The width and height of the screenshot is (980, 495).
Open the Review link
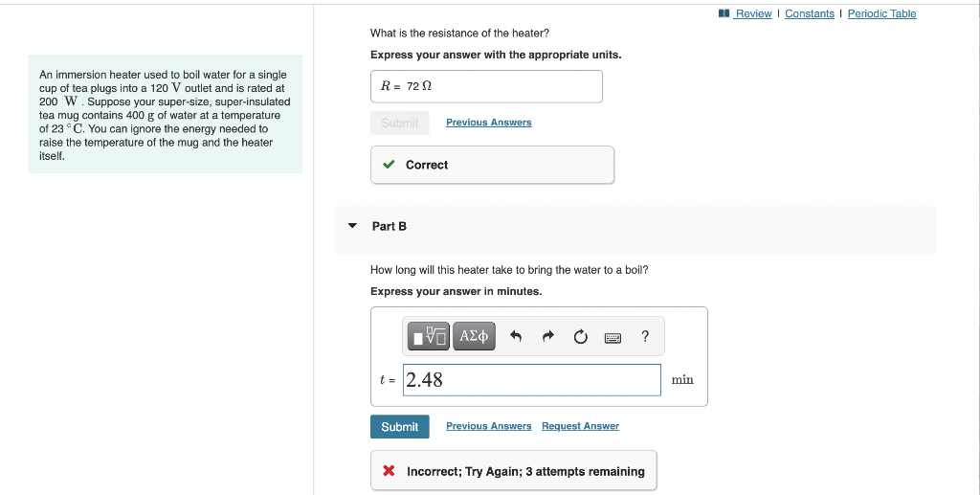pyautogui.click(x=753, y=13)
